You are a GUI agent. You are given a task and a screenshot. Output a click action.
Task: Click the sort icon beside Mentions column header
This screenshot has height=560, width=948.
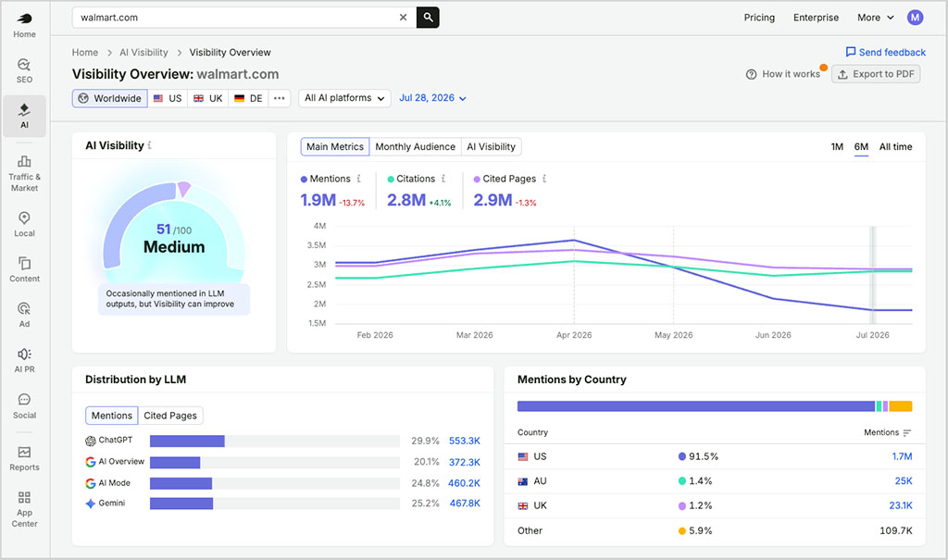point(906,432)
